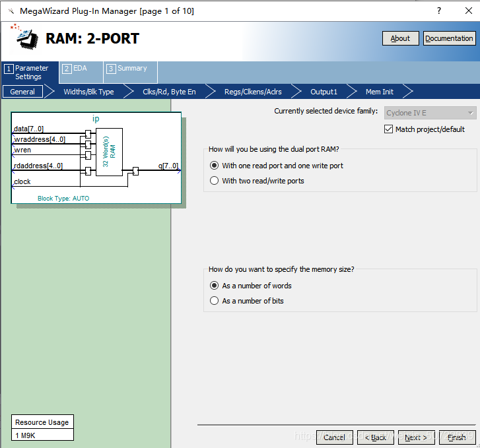Viewport: 480px width, 448px height.
Task: Open the Documentation
Action: click(x=449, y=38)
